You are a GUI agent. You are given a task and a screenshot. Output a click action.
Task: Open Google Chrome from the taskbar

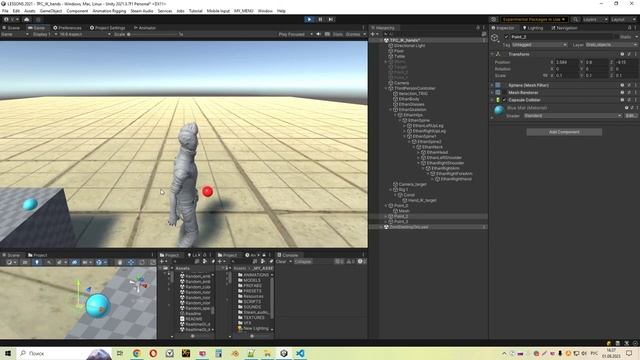tap(137, 353)
